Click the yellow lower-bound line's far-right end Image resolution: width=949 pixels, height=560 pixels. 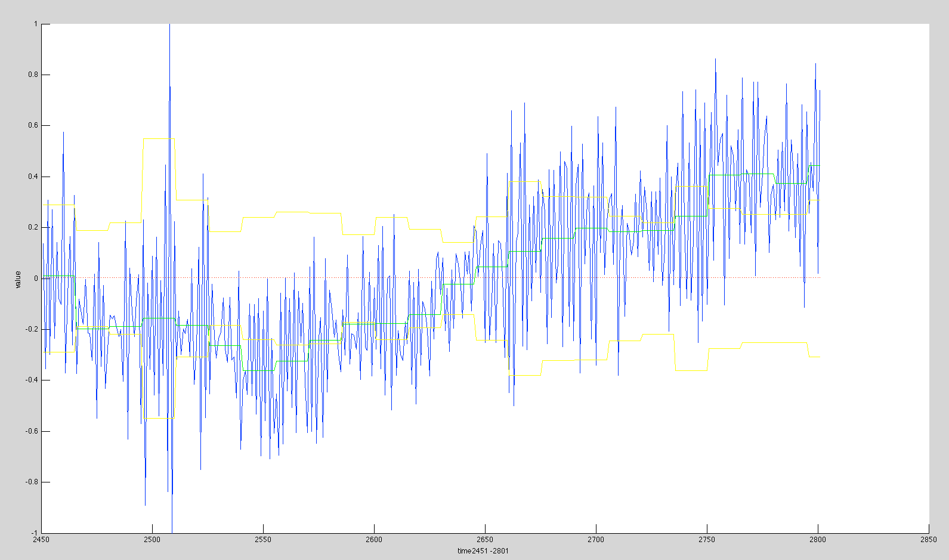pyautogui.click(x=818, y=357)
